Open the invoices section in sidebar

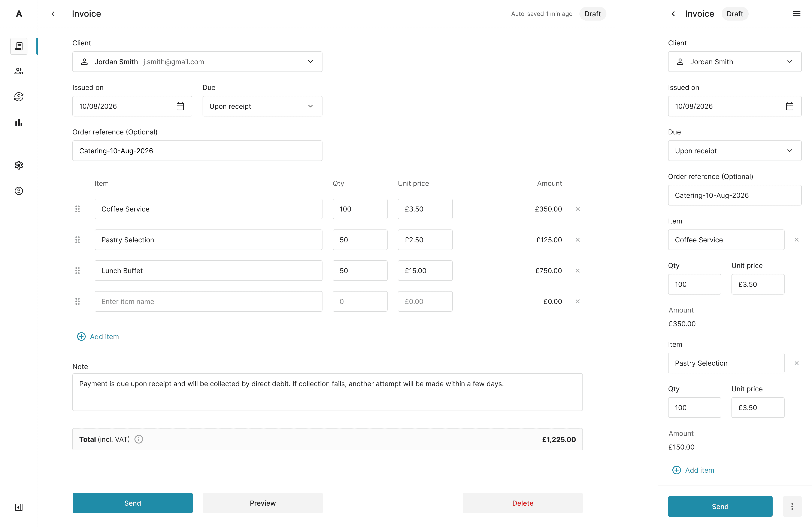click(19, 46)
